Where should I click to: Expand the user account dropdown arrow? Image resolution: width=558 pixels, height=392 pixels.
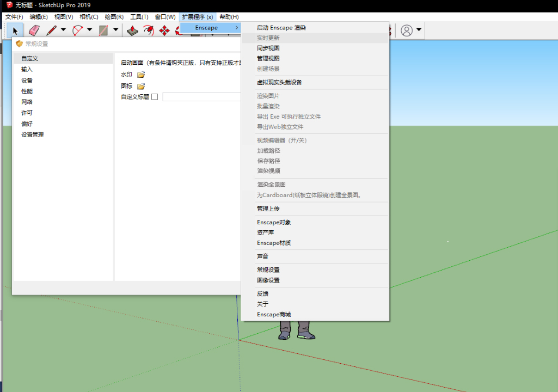coord(419,30)
